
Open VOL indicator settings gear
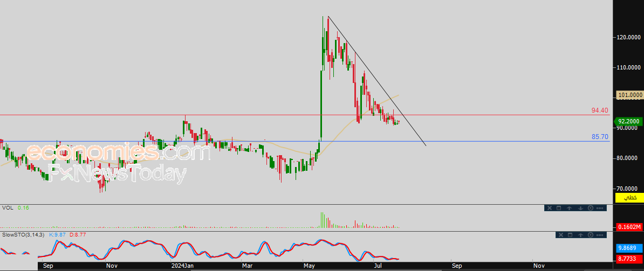(x=591, y=208)
